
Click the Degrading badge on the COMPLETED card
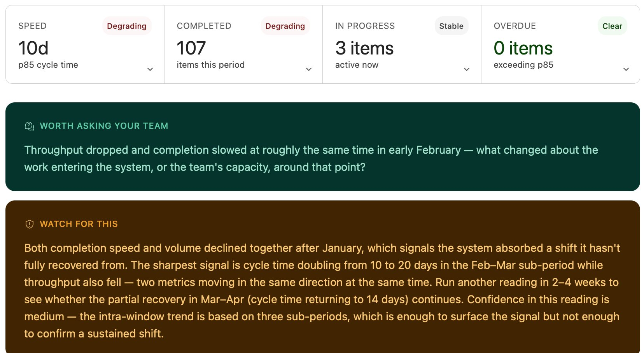tap(285, 26)
